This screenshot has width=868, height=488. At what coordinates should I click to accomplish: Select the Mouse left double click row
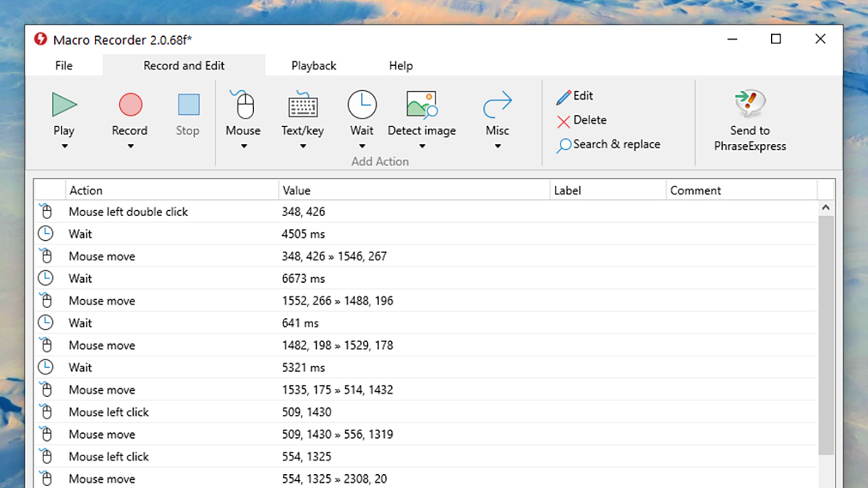point(427,212)
